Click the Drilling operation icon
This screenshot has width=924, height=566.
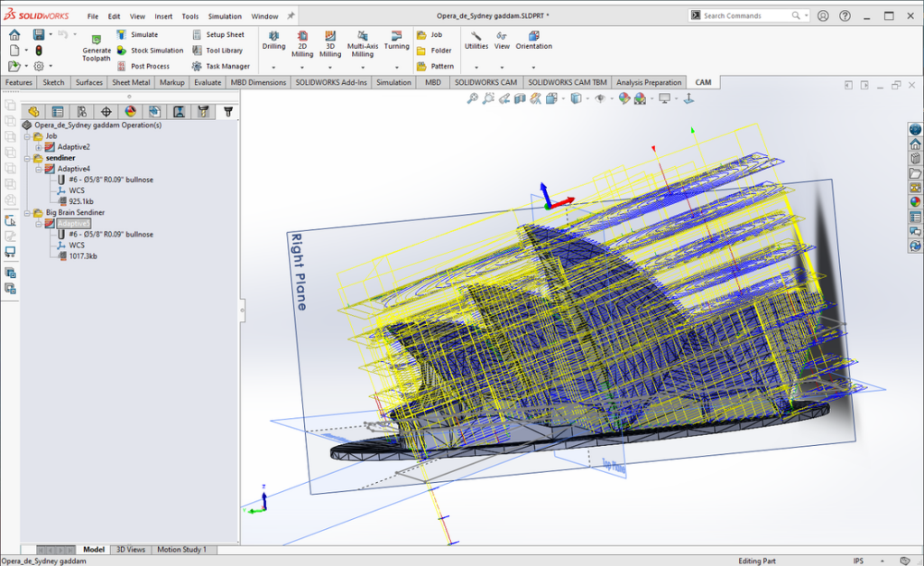pos(274,35)
